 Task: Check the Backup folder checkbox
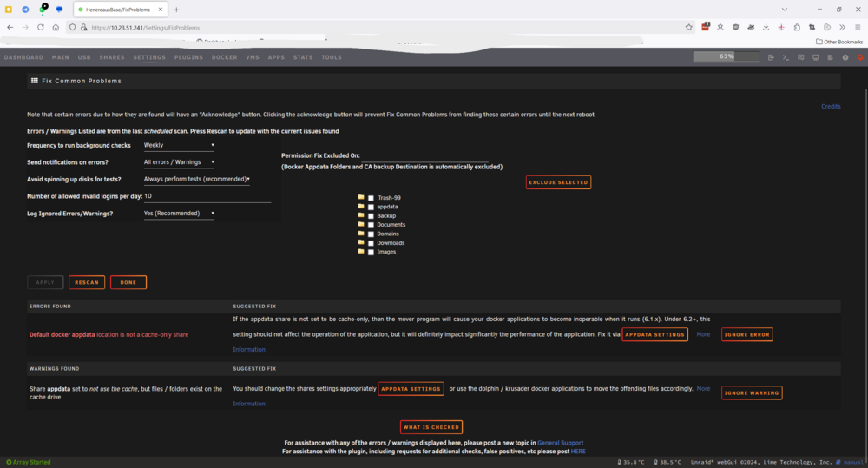[371, 216]
